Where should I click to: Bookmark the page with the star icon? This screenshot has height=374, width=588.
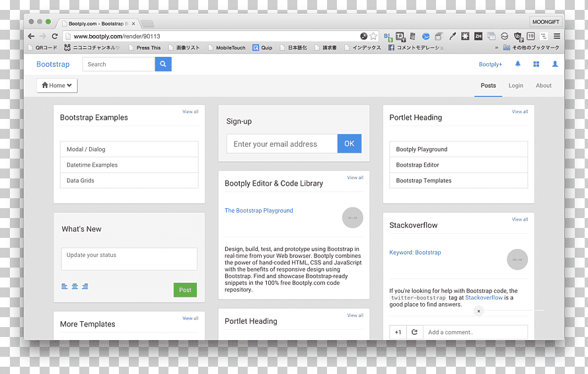point(373,36)
